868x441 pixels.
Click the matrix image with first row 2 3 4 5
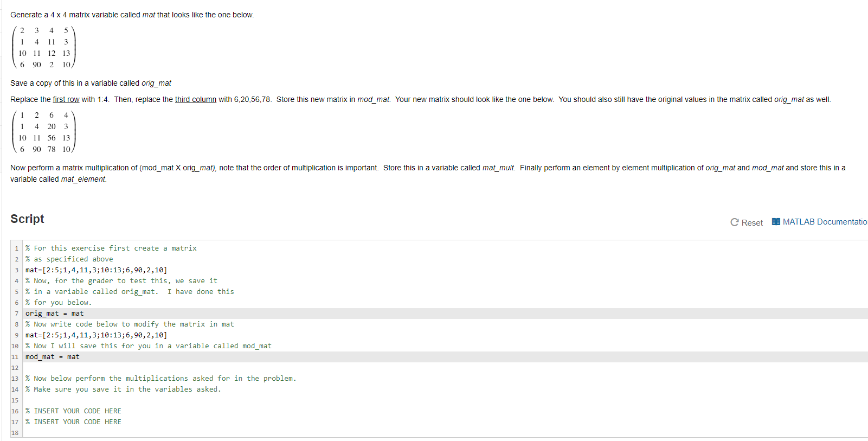[43, 47]
